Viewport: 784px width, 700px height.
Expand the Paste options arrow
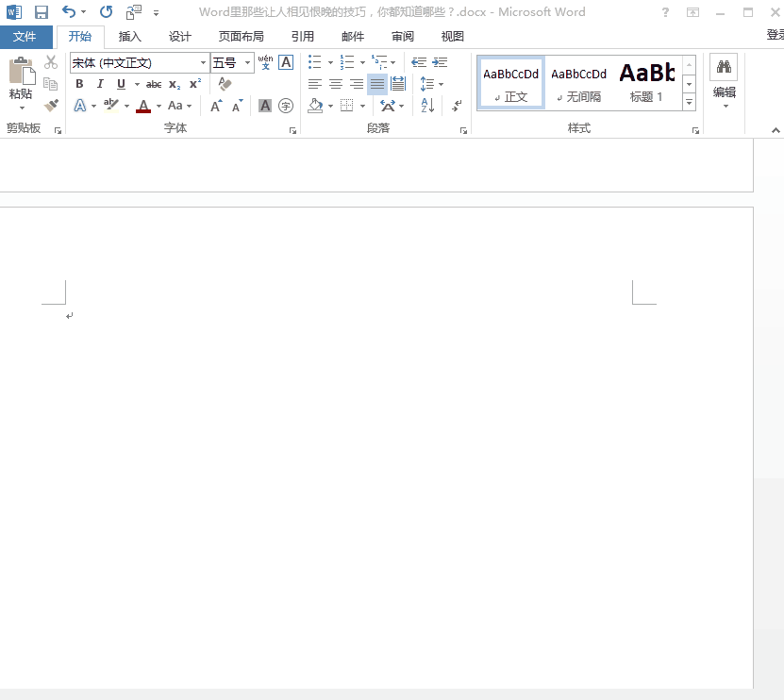[22, 108]
